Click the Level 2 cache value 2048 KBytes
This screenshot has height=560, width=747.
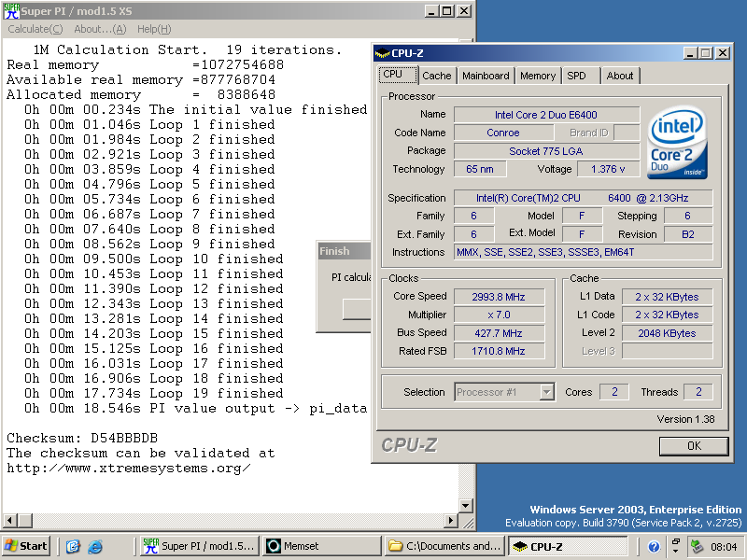click(x=667, y=333)
